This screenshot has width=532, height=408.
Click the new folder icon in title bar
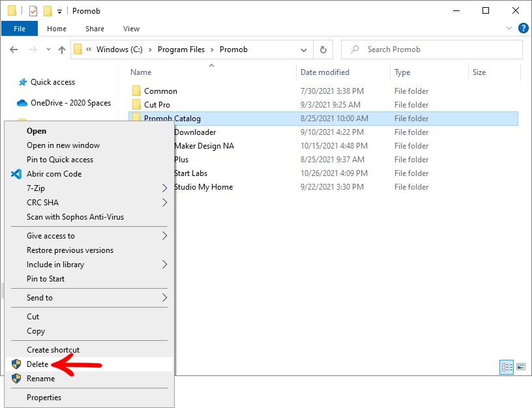tap(48, 11)
